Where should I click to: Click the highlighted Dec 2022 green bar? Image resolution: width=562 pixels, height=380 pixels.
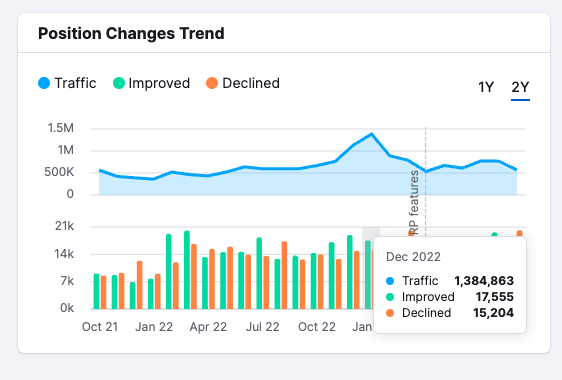(368, 275)
